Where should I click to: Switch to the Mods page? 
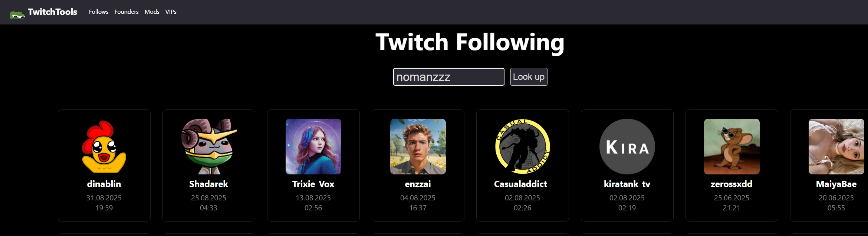point(152,12)
